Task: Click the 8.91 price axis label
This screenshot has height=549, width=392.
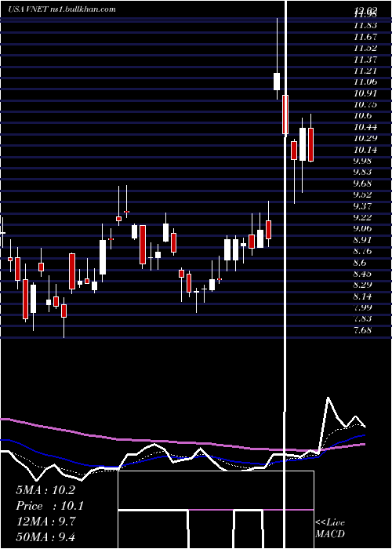Action: point(362,240)
